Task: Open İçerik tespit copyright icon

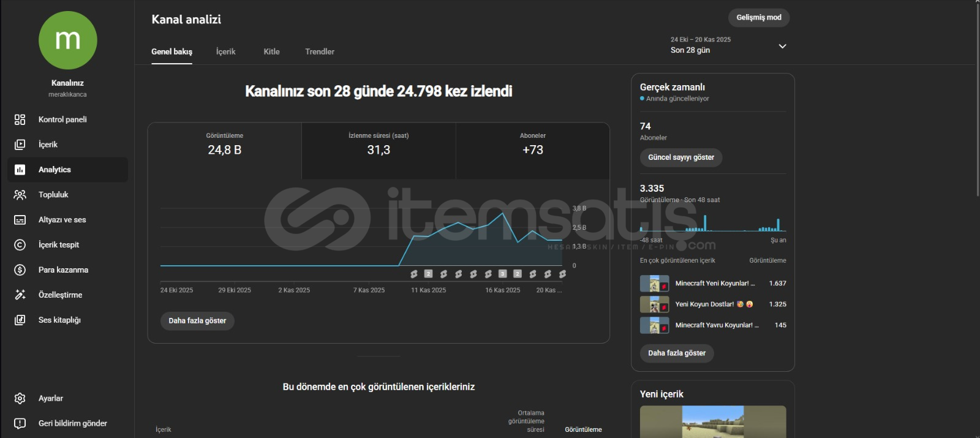Action: tap(20, 245)
